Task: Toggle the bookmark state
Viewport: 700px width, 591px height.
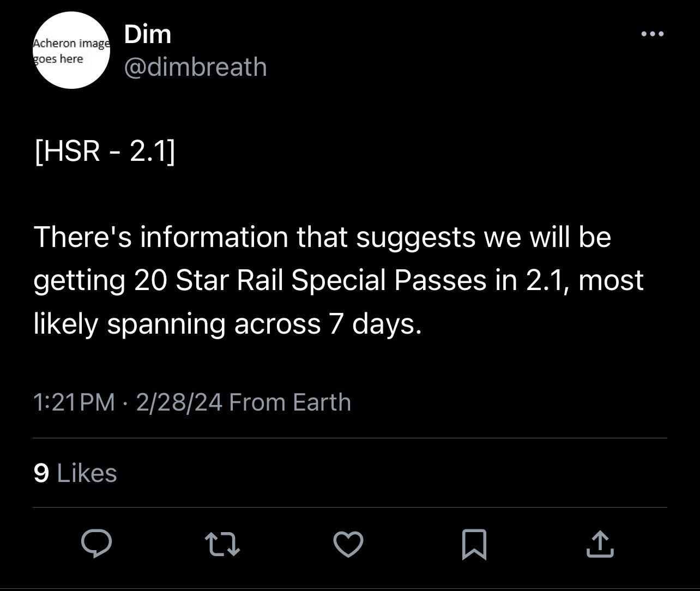Action: click(x=474, y=544)
